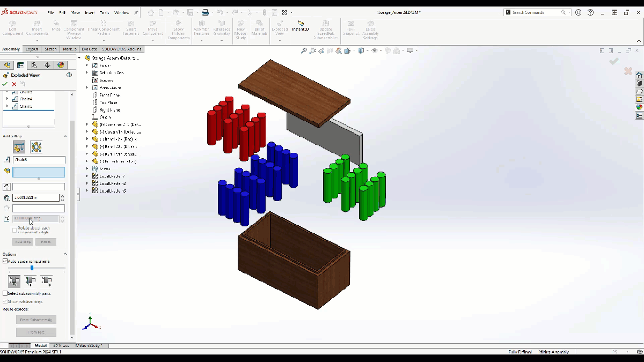Expand the Annotations node in tree

pyautogui.click(x=87, y=87)
